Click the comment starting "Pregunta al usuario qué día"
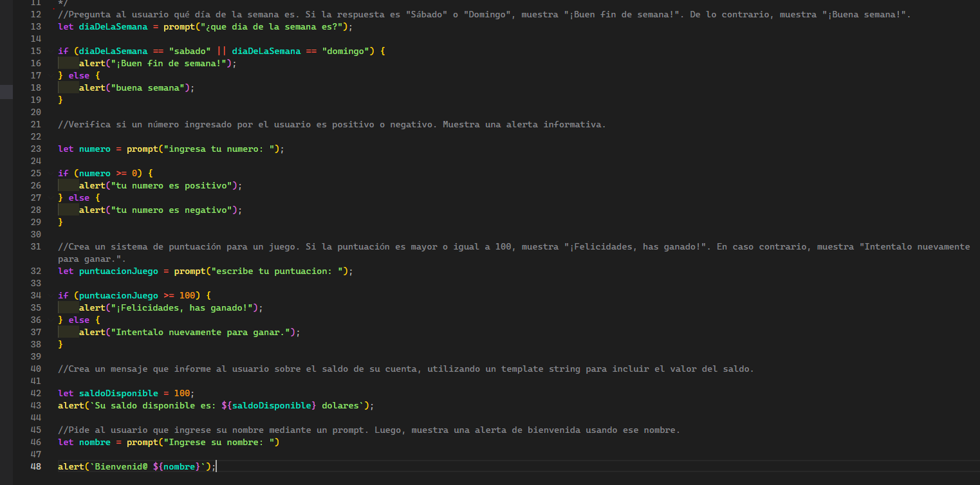This screenshot has width=980, height=485. (x=484, y=14)
